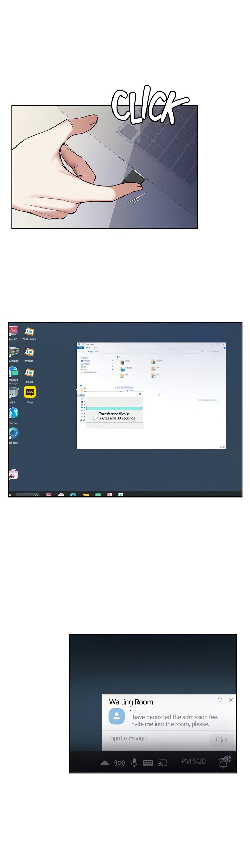Open the SNS Chat desktop icon
This screenshot has height=868, width=250.
[x=30, y=392]
